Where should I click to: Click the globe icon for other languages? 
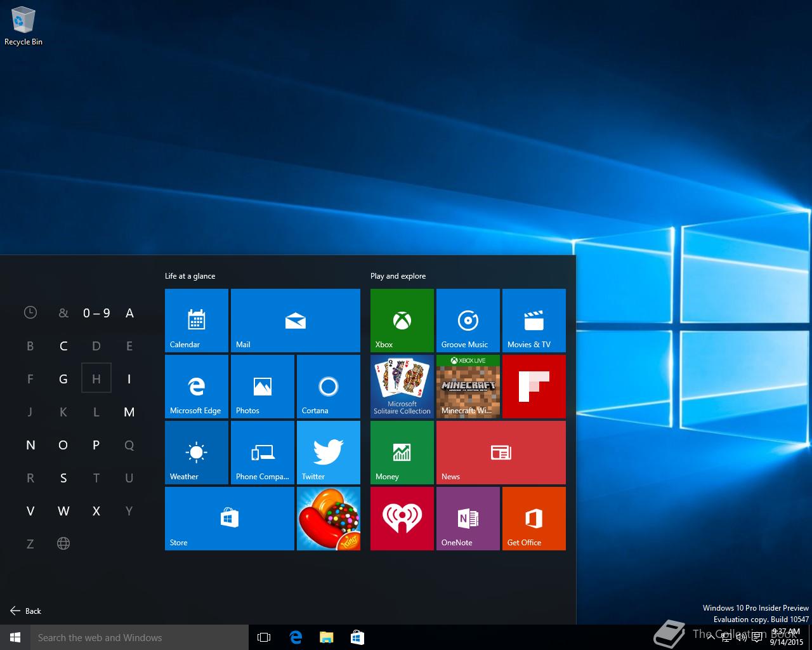[x=63, y=543]
